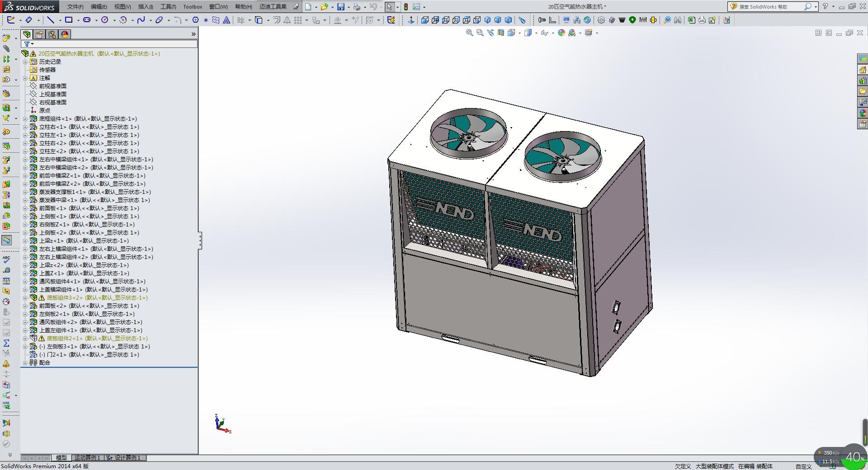Open the Appearances task pane tab
This screenshot has height=470, width=868.
click(863, 113)
